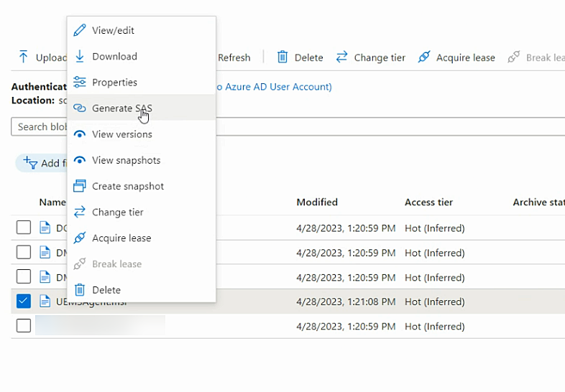The width and height of the screenshot is (565, 392).
Task: Click Acquire lease in the context menu
Action: click(x=121, y=238)
